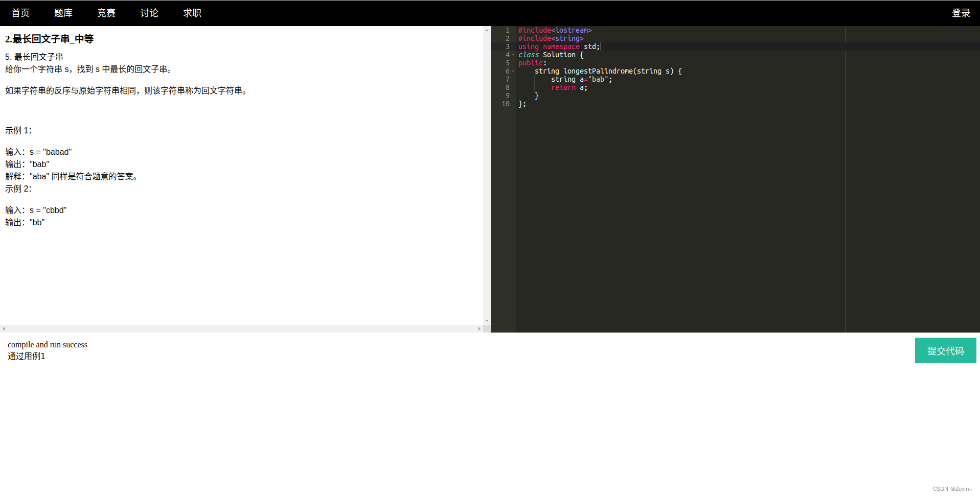
Task: Click line number 1 in editor gutter
Action: [508, 30]
